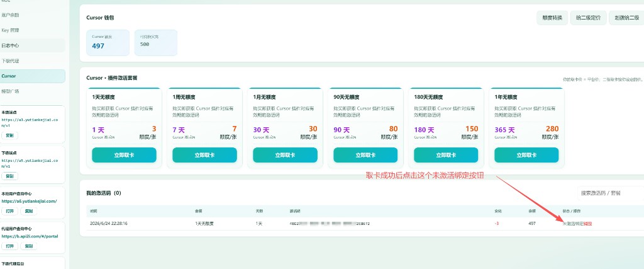
Task: Click the wallet box showing 500
Action: [x=156, y=43]
